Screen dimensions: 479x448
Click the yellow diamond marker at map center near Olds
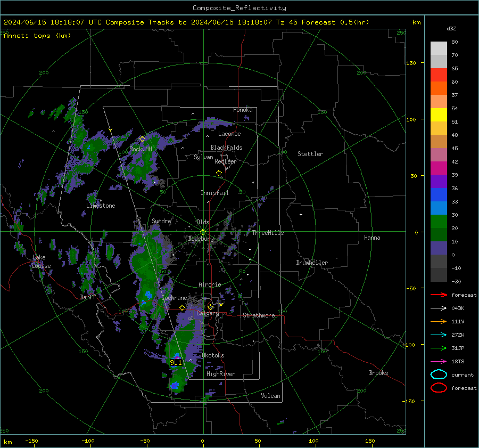click(203, 232)
